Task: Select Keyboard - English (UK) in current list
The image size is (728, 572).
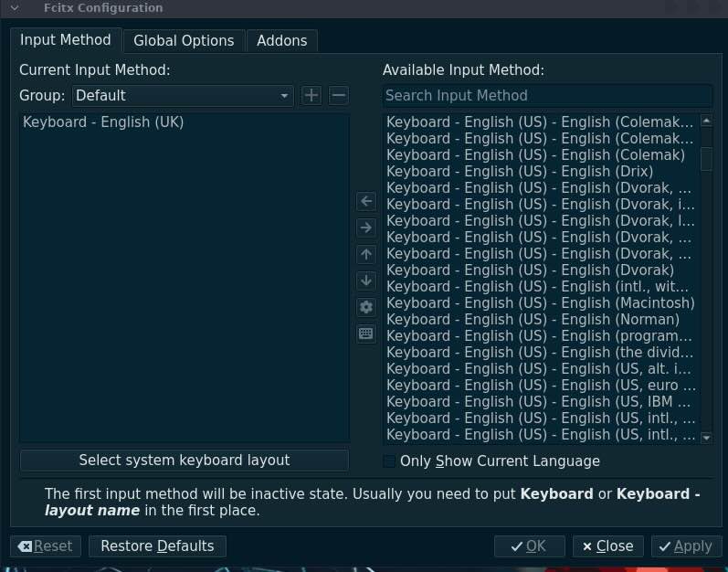Action: [185, 122]
